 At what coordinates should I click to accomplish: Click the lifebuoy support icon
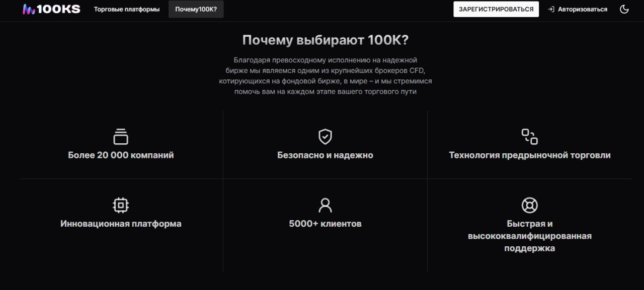click(529, 205)
